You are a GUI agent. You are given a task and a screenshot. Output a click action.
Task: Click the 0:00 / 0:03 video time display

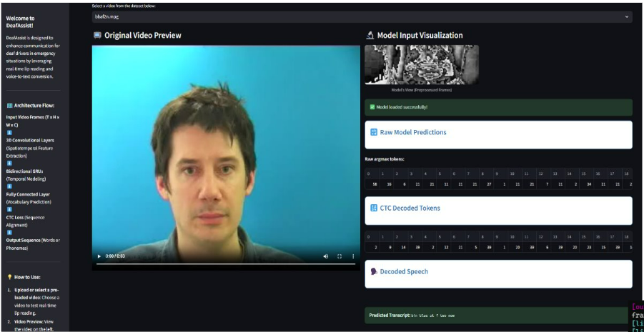115,256
